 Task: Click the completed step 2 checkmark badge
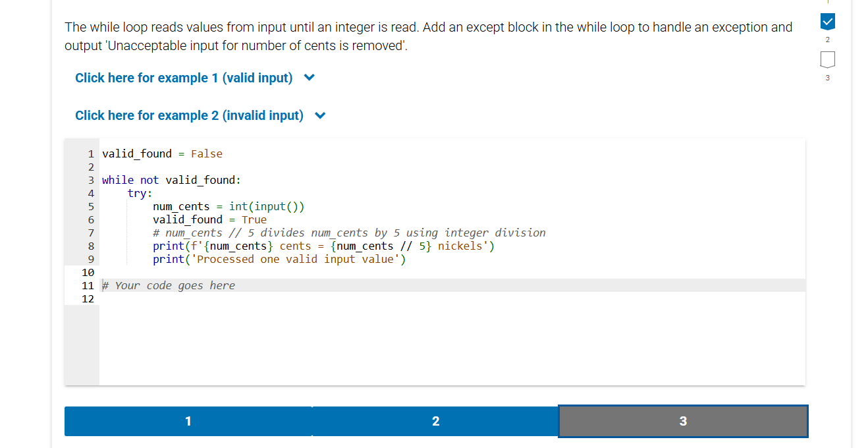[827, 22]
